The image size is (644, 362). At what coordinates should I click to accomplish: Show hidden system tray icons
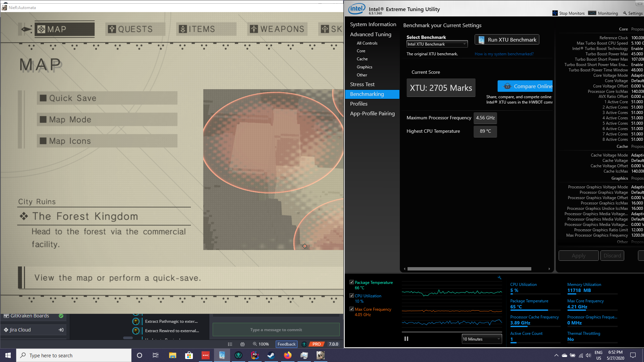[x=556, y=355]
